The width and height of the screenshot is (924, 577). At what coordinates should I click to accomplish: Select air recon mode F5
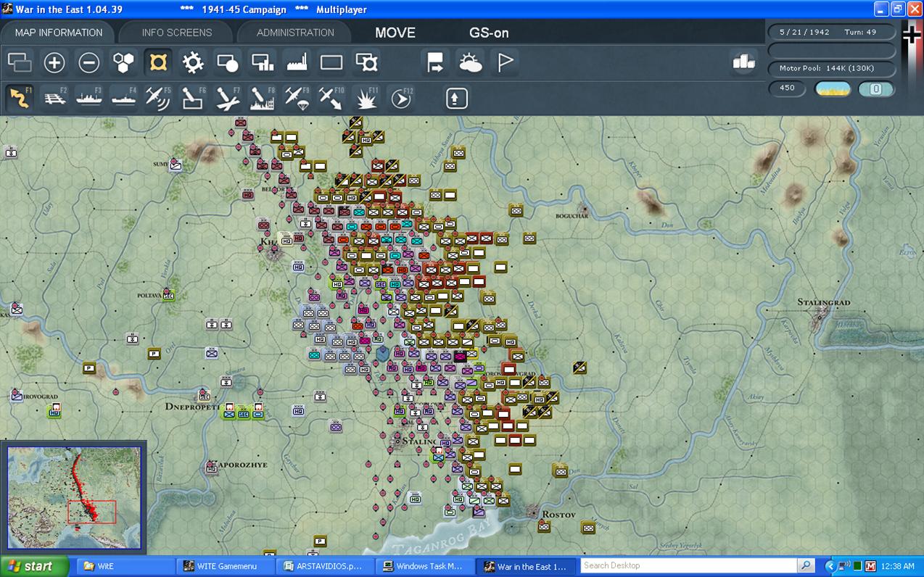click(158, 98)
